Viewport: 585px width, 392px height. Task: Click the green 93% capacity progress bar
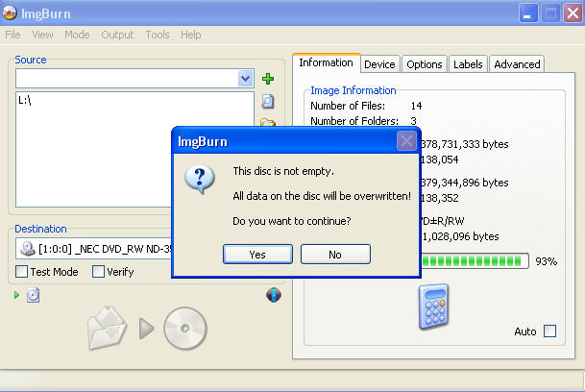tap(475, 260)
